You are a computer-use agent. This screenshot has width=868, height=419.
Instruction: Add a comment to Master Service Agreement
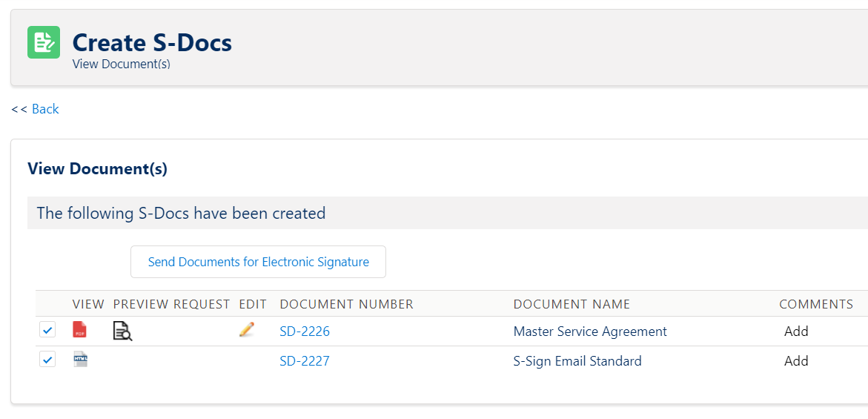coord(796,331)
